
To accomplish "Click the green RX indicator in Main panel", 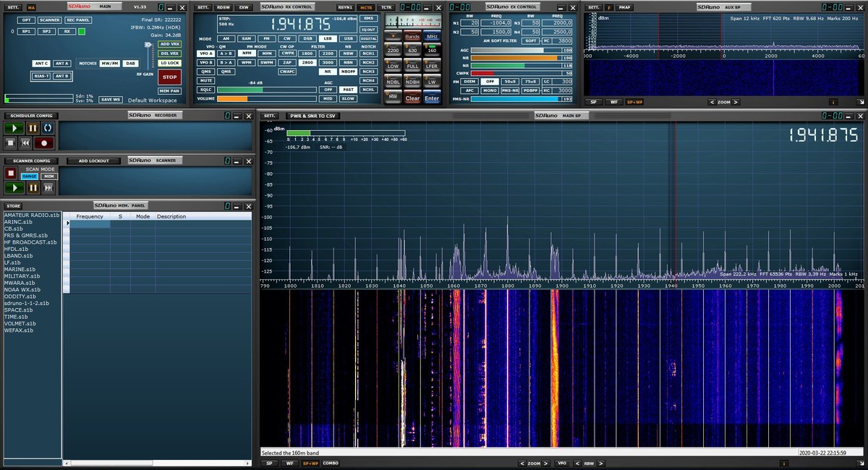I will pyautogui.click(x=82, y=32).
